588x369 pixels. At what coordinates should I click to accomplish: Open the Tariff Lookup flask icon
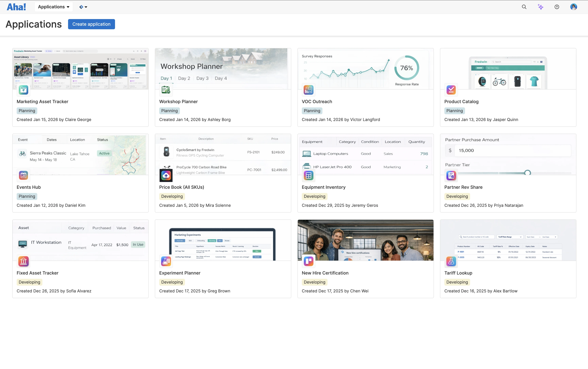tap(451, 261)
